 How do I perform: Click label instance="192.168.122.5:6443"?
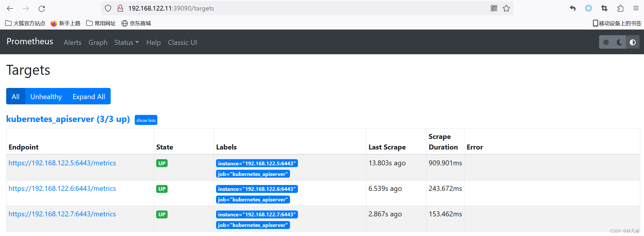click(x=257, y=163)
